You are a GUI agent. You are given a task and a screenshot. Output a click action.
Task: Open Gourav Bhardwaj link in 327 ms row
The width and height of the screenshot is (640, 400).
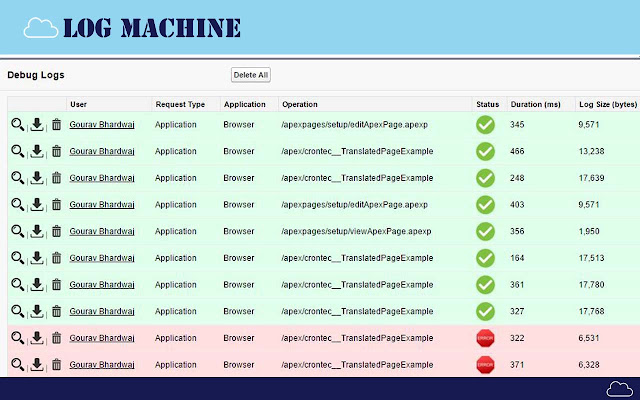click(x=102, y=311)
